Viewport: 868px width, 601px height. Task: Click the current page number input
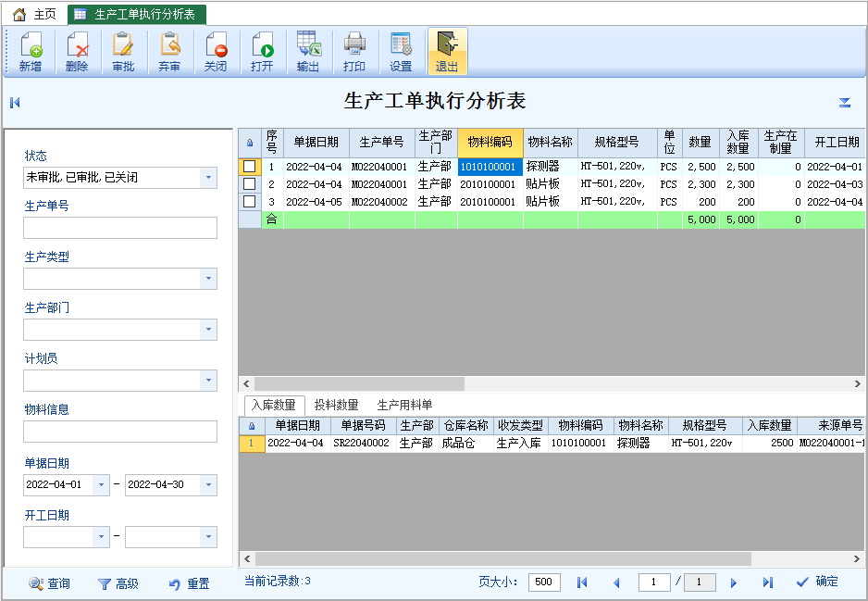click(x=654, y=582)
